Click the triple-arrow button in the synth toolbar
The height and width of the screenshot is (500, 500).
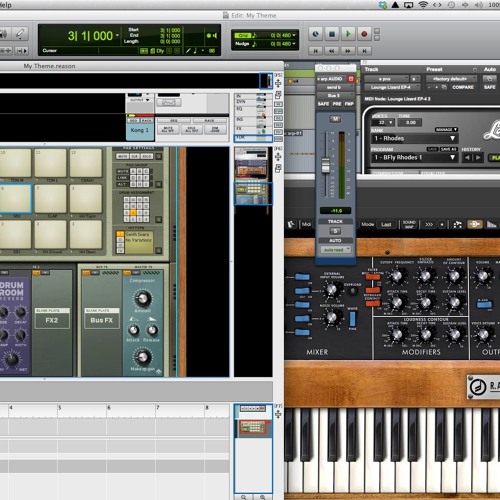(x=429, y=224)
